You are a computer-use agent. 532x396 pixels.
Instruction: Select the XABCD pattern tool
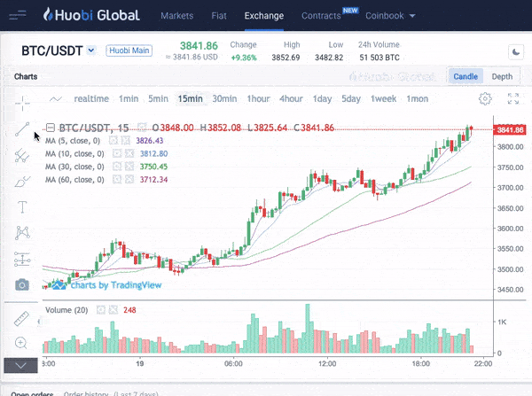pyautogui.click(x=22, y=233)
